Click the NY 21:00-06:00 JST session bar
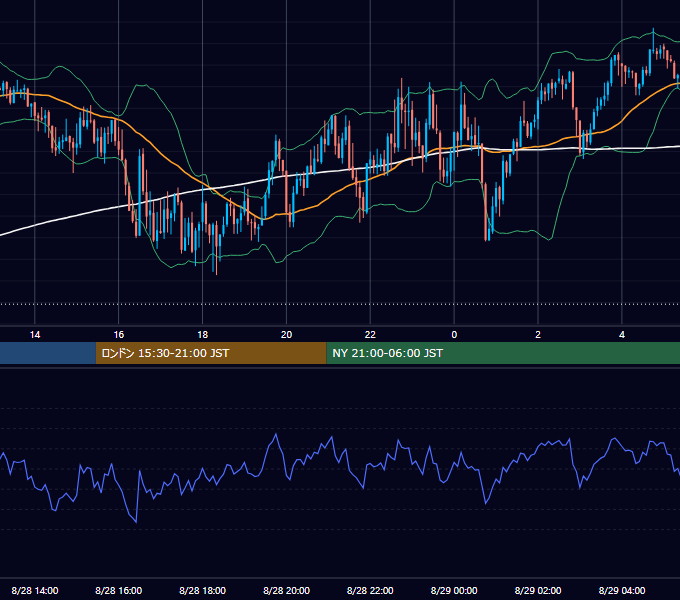 click(x=503, y=353)
